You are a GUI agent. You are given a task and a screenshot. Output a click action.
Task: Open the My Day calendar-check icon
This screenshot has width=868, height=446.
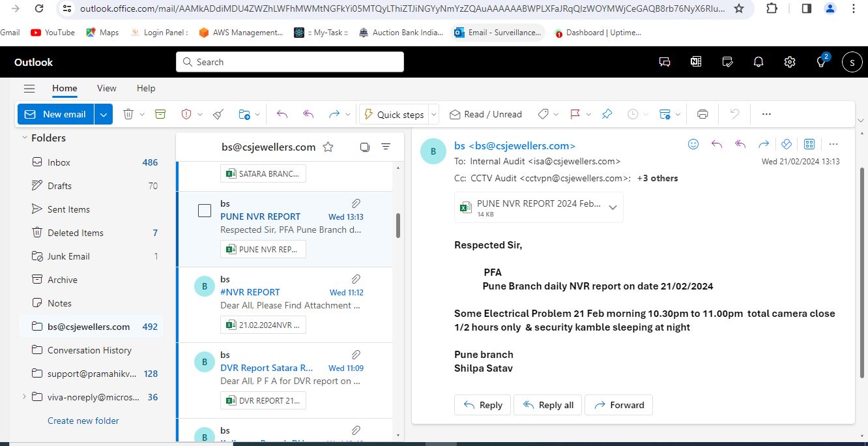(x=727, y=62)
